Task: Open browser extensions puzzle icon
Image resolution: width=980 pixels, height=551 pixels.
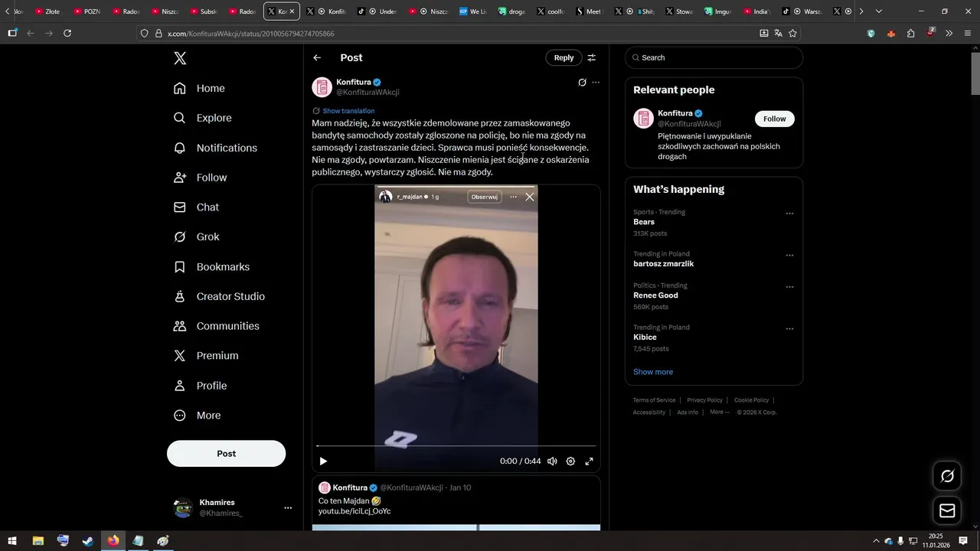Action: 910,34
